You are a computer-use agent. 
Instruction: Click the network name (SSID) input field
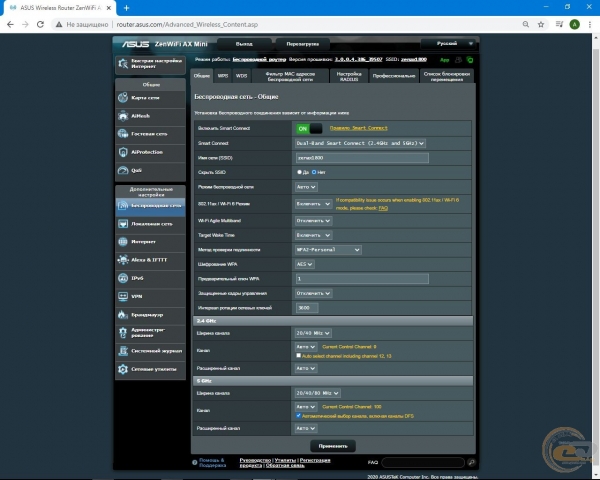tap(362, 158)
